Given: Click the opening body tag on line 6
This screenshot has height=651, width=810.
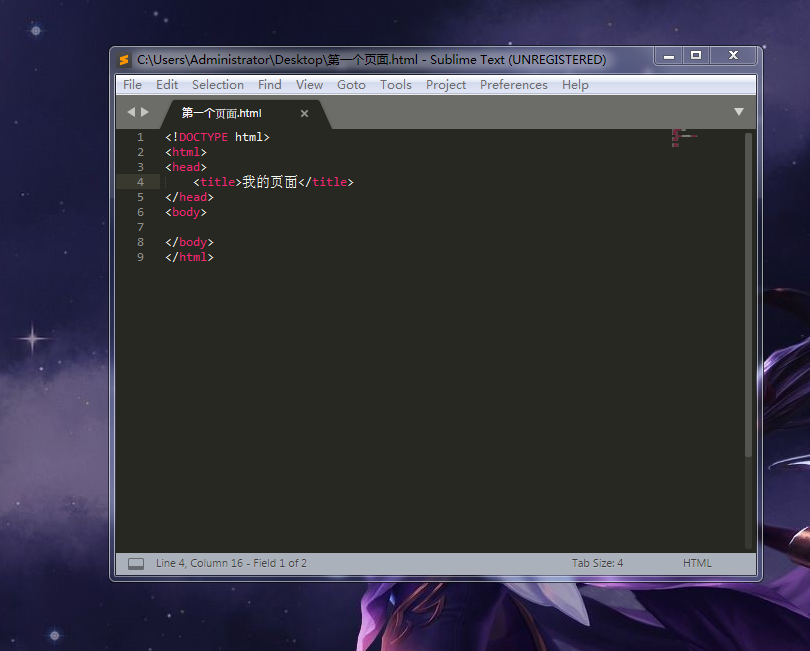Looking at the screenshot, I should [x=186, y=212].
